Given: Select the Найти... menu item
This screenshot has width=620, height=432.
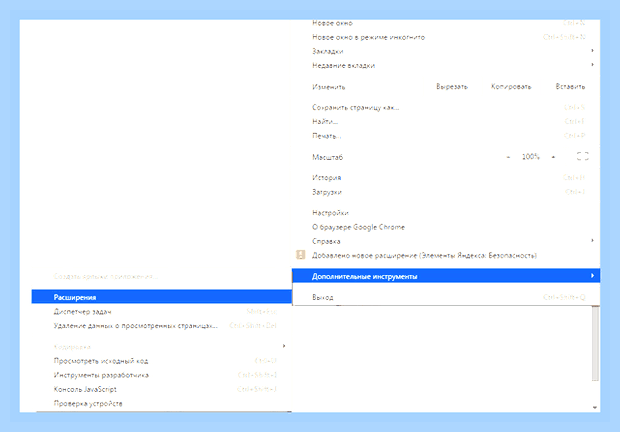Looking at the screenshot, I should (x=446, y=122).
